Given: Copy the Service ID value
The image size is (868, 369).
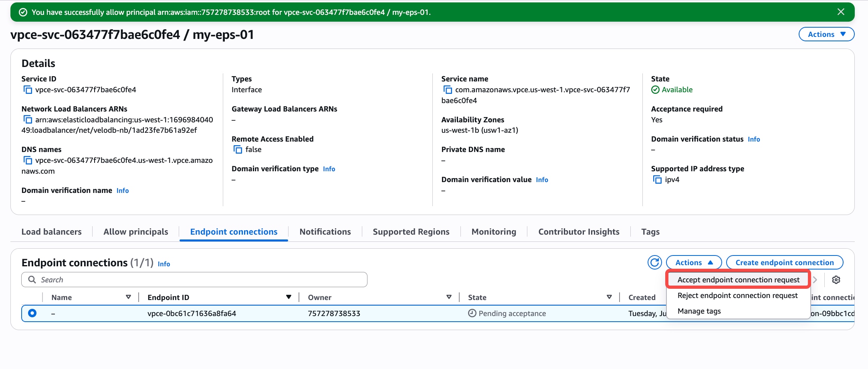Looking at the screenshot, I should click(x=28, y=90).
